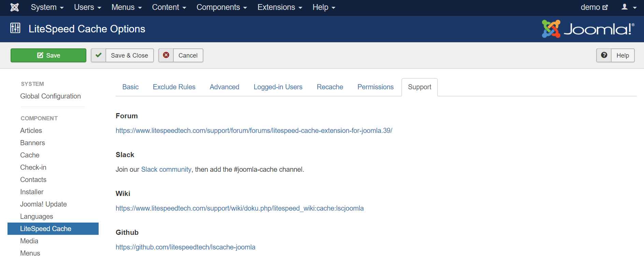The height and width of the screenshot is (258, 644).
Task: Open the LiteSpeed wiki URL link
Action: (x=240, y=208)
